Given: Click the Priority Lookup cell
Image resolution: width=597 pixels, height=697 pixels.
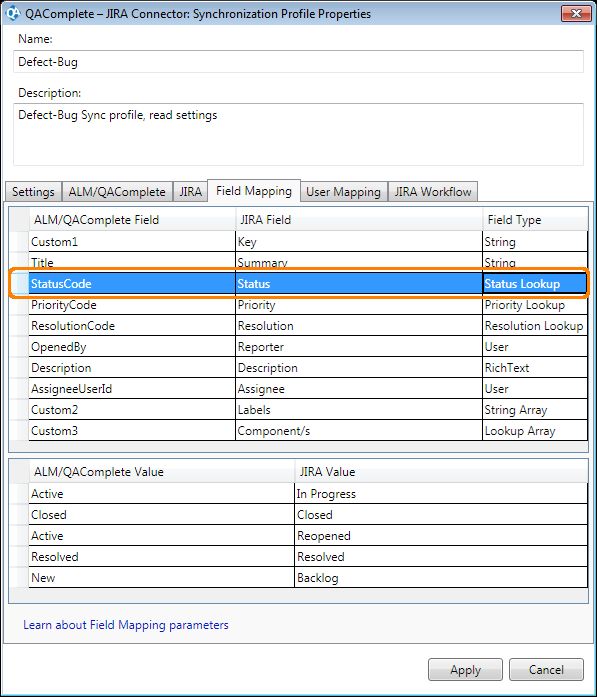Looking at the screenshot, I should coord(535,305).
